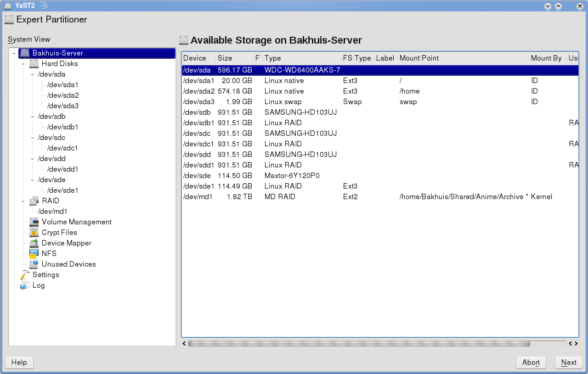Click the horizontal scrollbar thumb under table
This screenshot has height=374, width=588.
coord(359,343)
